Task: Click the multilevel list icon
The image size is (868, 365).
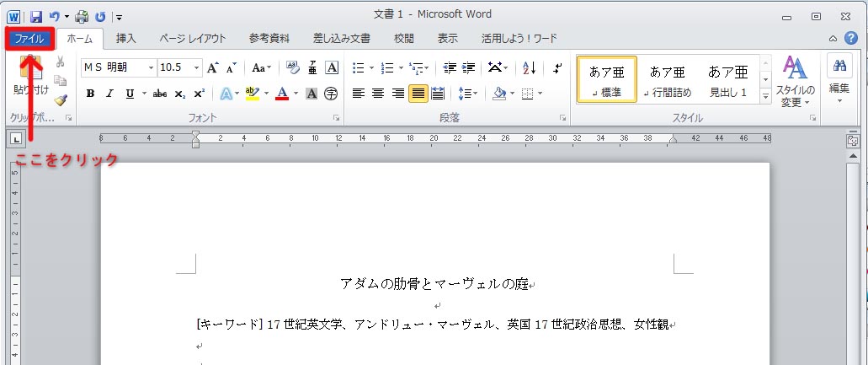Action: 416,67
